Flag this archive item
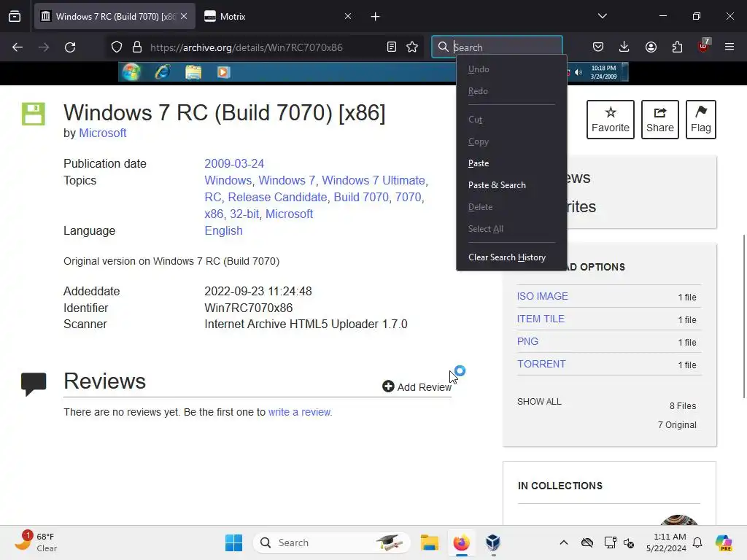 pyautogui.click(x=701, y=120)
